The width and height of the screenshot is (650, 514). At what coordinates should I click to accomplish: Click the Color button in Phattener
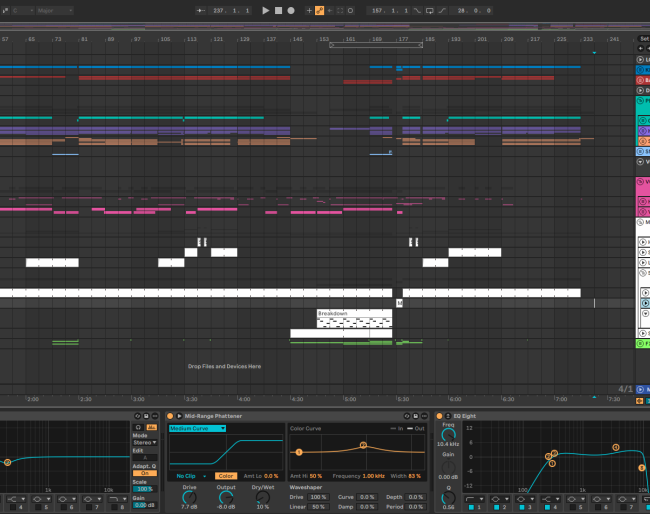click(x=226, y=476)
